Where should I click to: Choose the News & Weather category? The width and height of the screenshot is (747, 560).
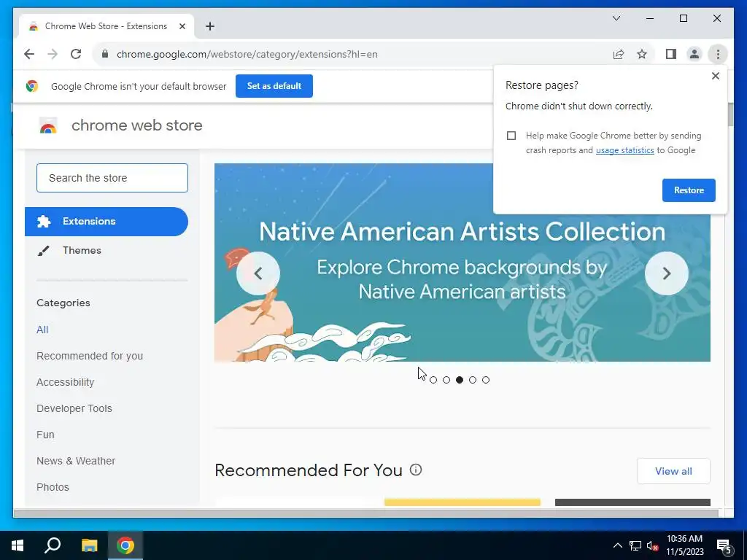click(76, 461)
